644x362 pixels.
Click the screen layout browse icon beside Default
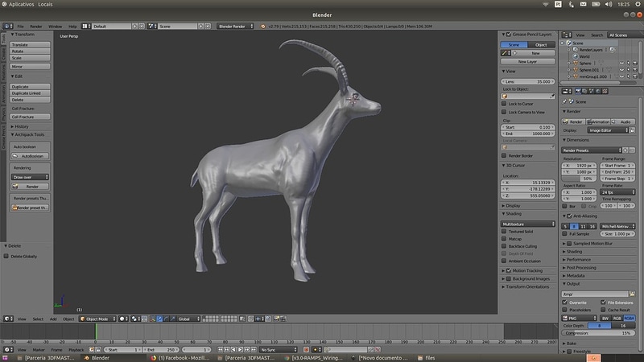pos(85,26)
